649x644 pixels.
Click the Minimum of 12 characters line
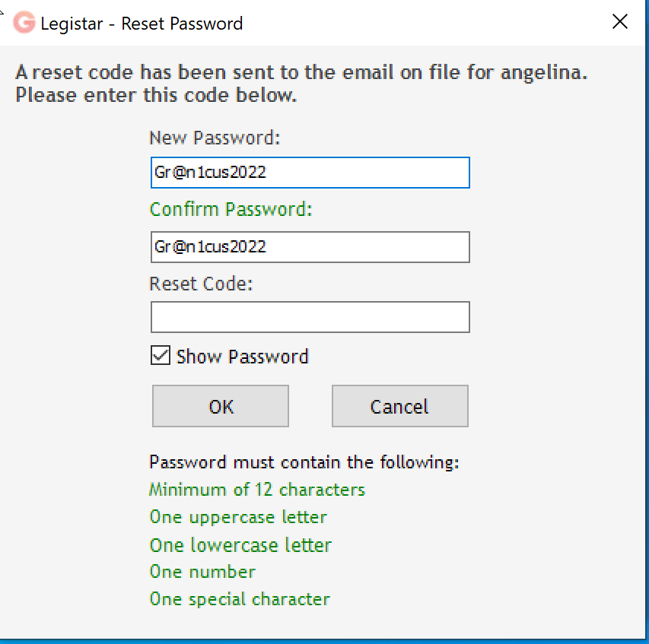tap(256, 489)
